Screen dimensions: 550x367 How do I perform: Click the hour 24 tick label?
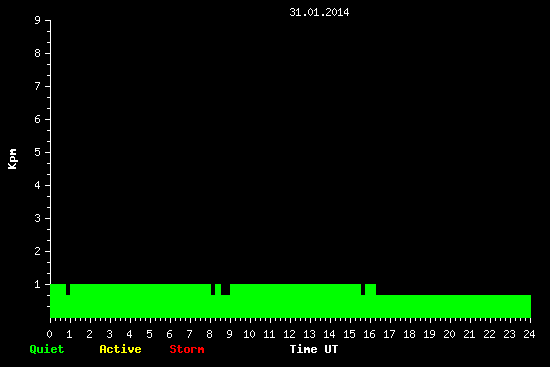pos(529,334)
